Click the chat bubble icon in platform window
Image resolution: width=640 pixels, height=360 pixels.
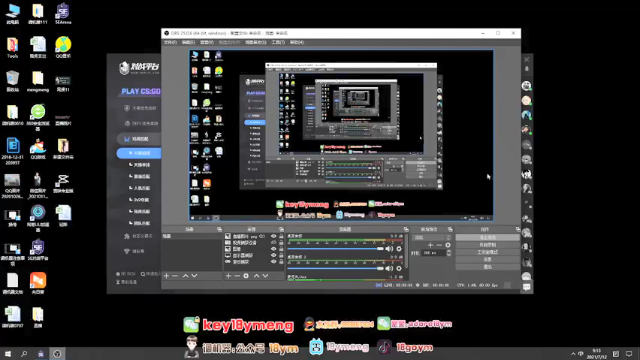tap(527, 287)
